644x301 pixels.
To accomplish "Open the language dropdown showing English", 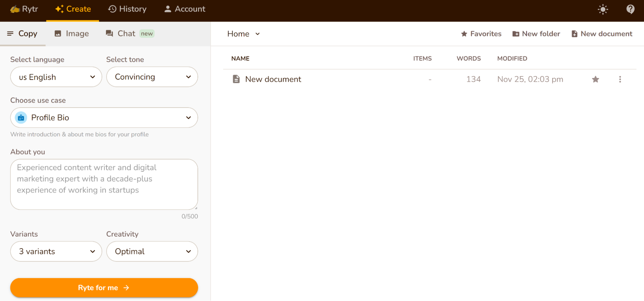I will pyautogui.click(x=56, y=77).
